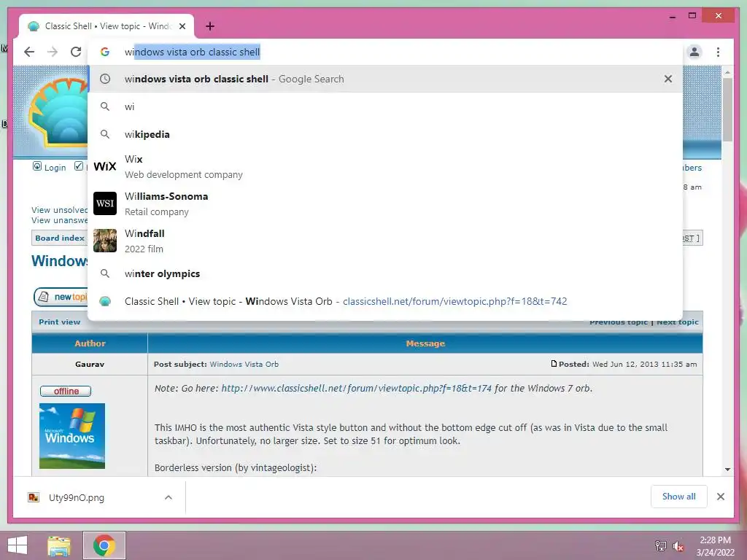
Task: Remove the history suggestion with X
Action: (668, 79)
